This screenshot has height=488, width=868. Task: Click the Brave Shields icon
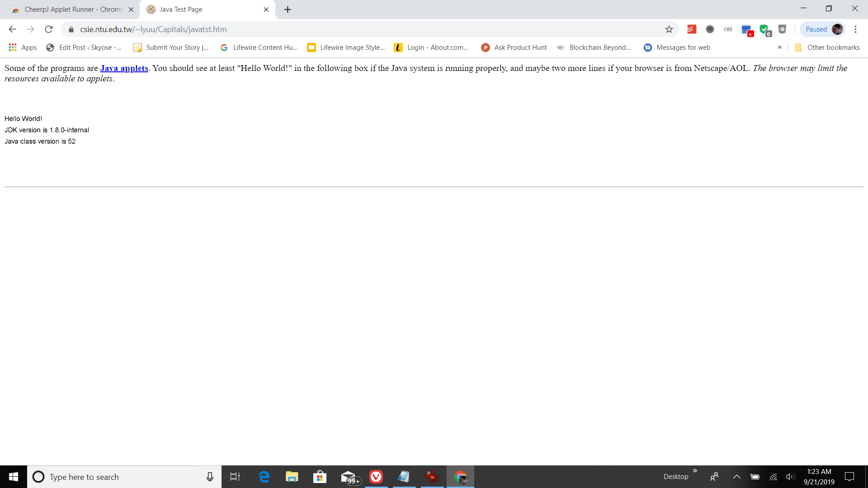(x=783, y=29)
